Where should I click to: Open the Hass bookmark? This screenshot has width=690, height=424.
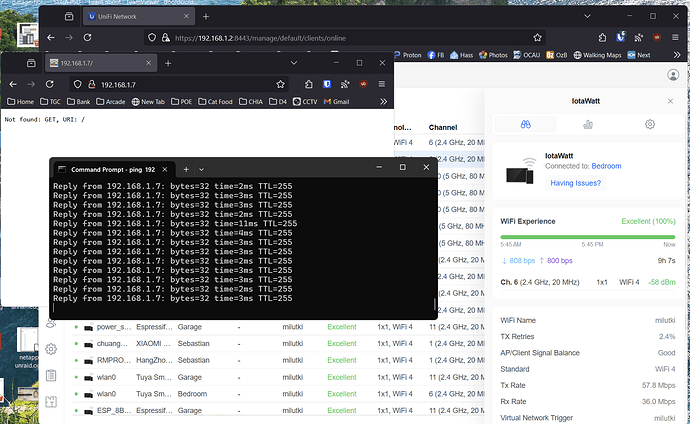coord(461,55)
